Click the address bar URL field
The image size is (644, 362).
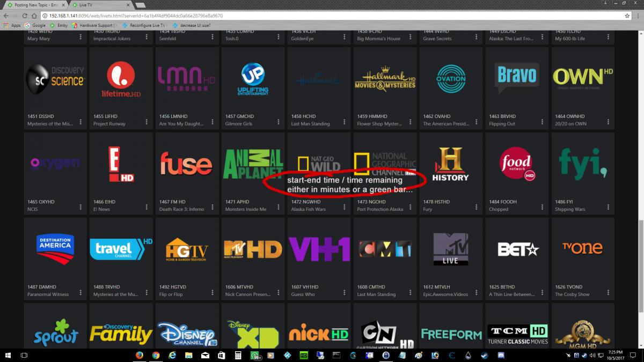click(333, 16)
